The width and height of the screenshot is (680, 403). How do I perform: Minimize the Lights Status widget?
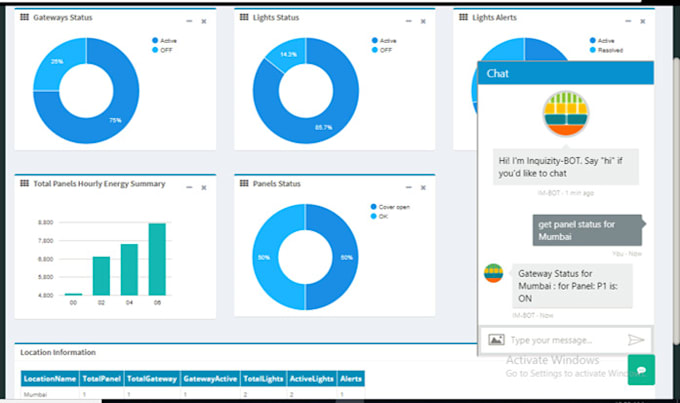click(x=409, y=21)
